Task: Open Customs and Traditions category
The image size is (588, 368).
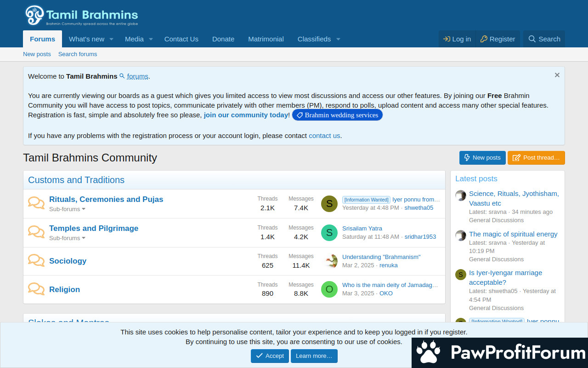Action: [x=76, y=180]
